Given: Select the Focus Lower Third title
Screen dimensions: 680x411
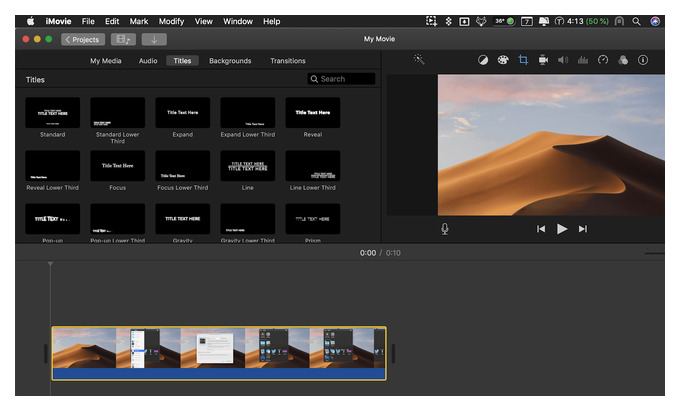Looking at the screenshot, I should click(183, 166).
